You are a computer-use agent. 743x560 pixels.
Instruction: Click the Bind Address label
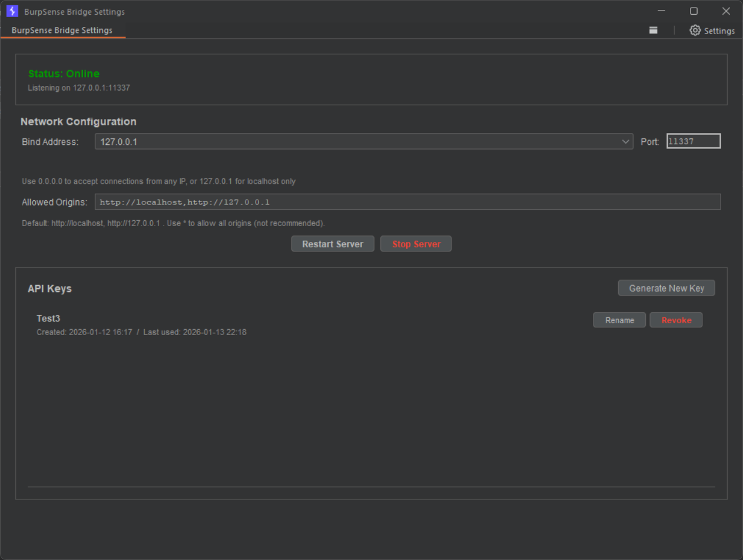[50, 142]
